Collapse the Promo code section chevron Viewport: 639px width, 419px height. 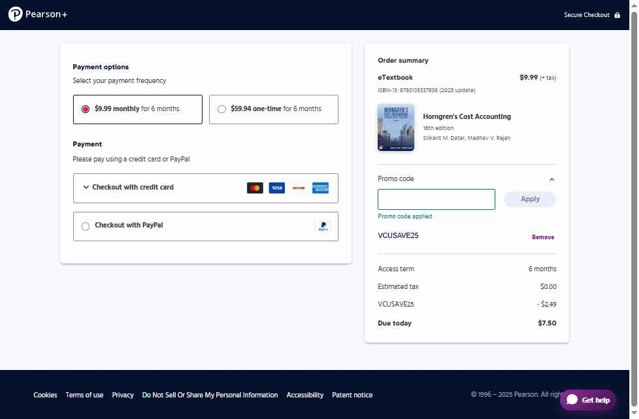[x=551, y=179]
